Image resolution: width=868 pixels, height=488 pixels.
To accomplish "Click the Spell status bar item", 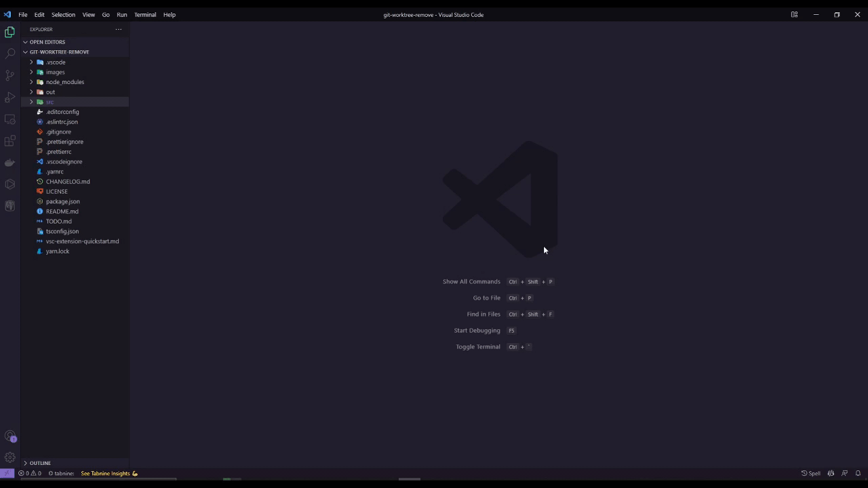I will point(811,473).
